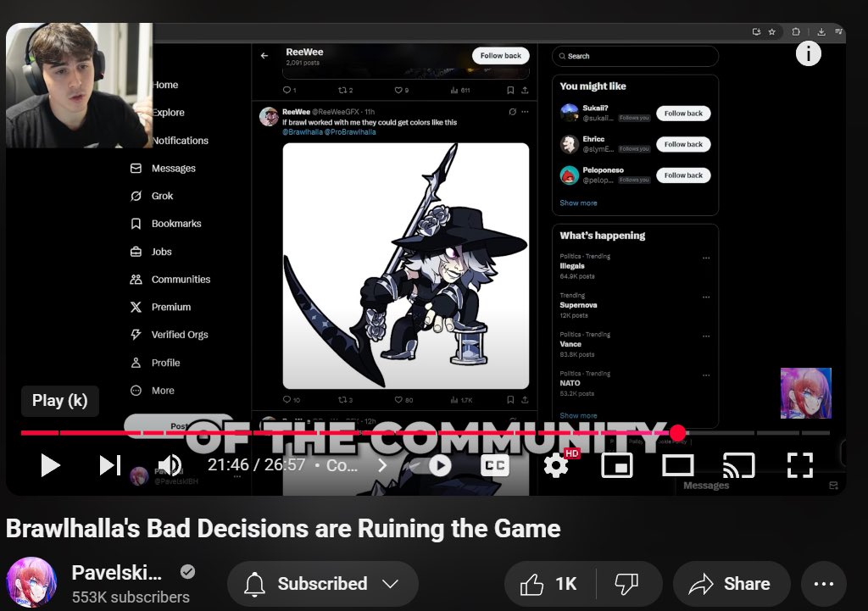The width and height of the screenshot is (868, 611).
Task: Open options dots beside Illegals trend
Action: coord(706,258)
